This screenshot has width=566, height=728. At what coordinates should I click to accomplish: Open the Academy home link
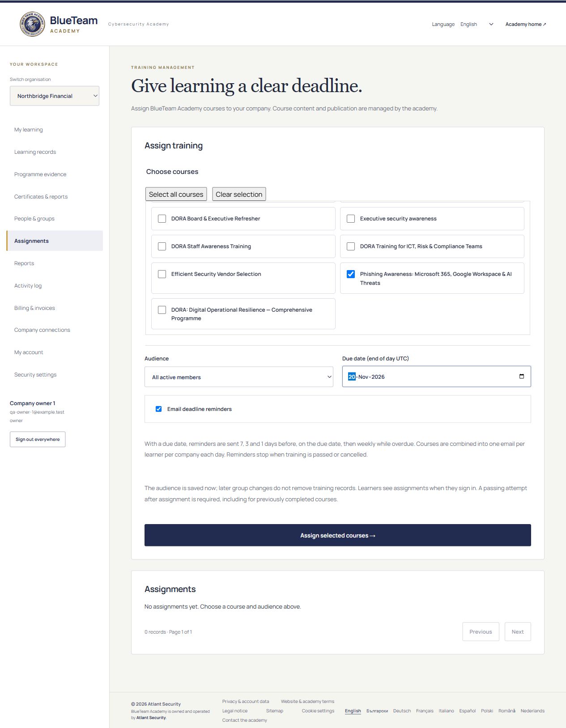point(526,25)
